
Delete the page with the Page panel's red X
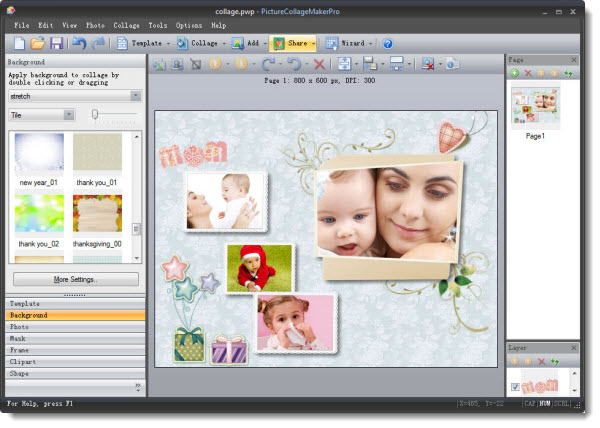click(528, 74)
